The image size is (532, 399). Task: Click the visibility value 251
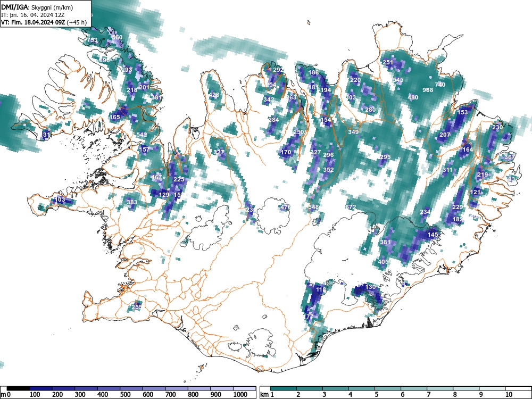pyautogui.click(x=388, y=62)
